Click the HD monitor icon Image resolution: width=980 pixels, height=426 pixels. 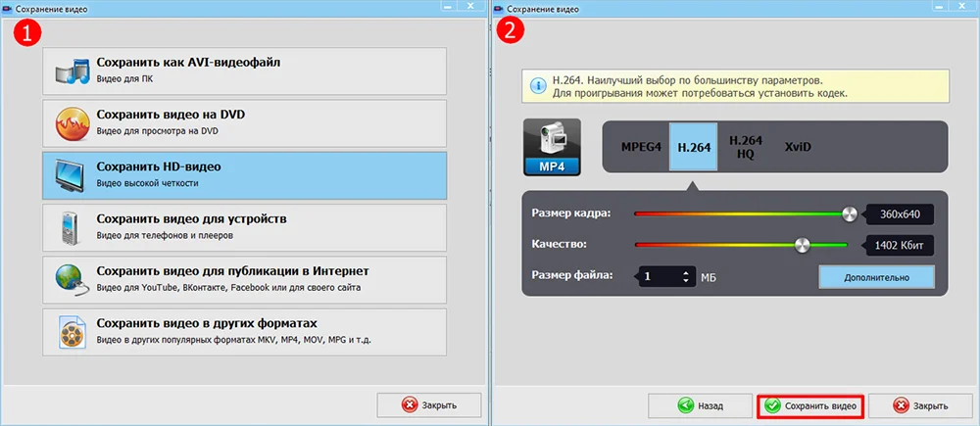click(x=72, y=176)
